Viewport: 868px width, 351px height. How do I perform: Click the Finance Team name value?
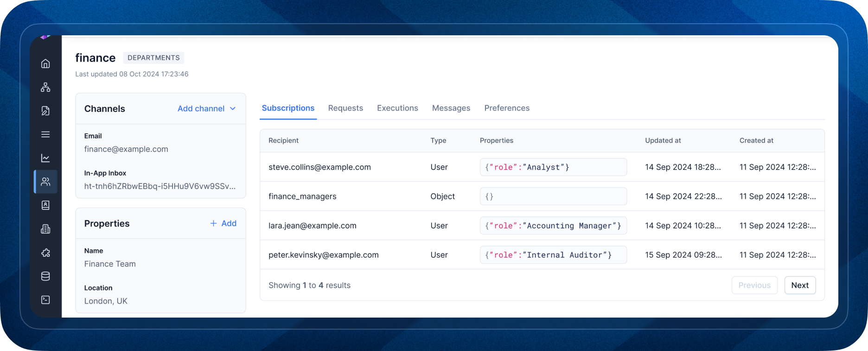(x=110, y=264)
